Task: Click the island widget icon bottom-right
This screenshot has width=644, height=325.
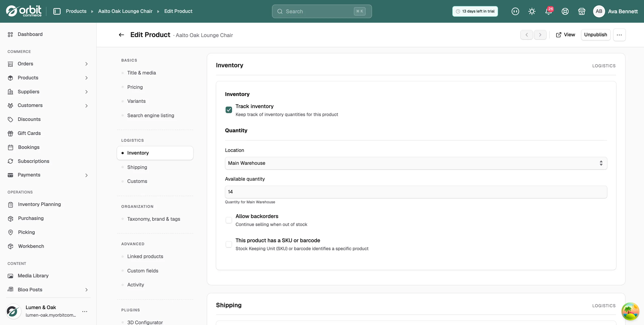Action: (x=630, y=311)
